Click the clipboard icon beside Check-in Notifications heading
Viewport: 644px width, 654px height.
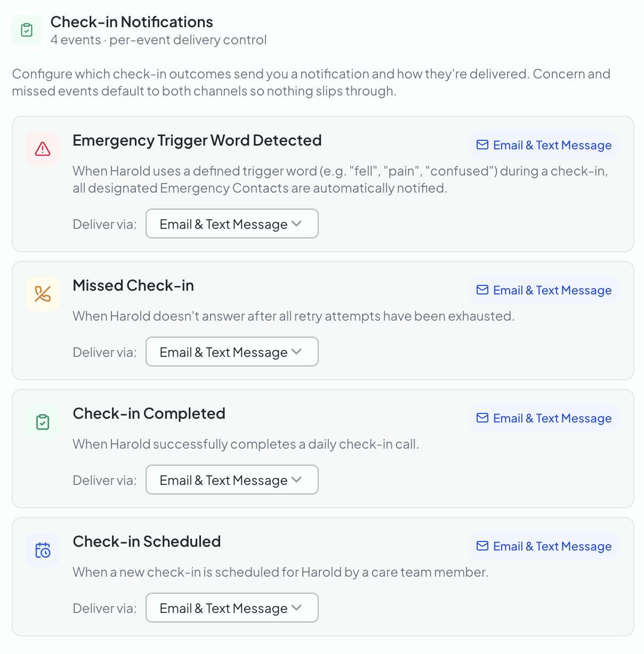[x=26, y=30]
